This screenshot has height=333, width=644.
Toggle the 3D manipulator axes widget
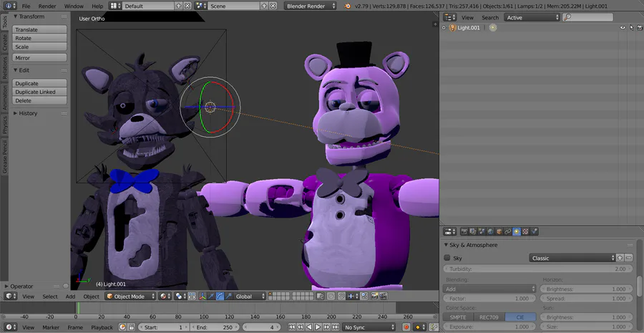click(203, 296)
